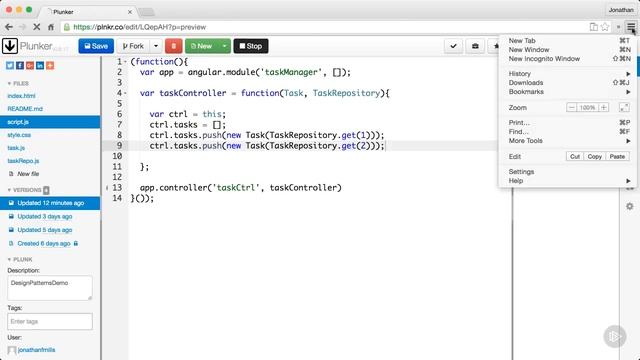The height and width of the screenshot is (360, 640).
Task: Click the red delete plunk button
Action: 173,46
